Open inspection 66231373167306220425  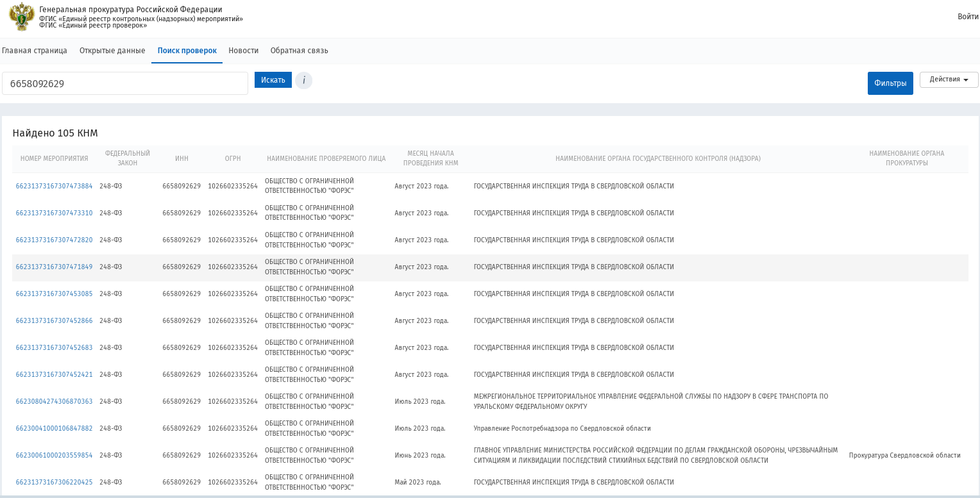tap(54, 483)
